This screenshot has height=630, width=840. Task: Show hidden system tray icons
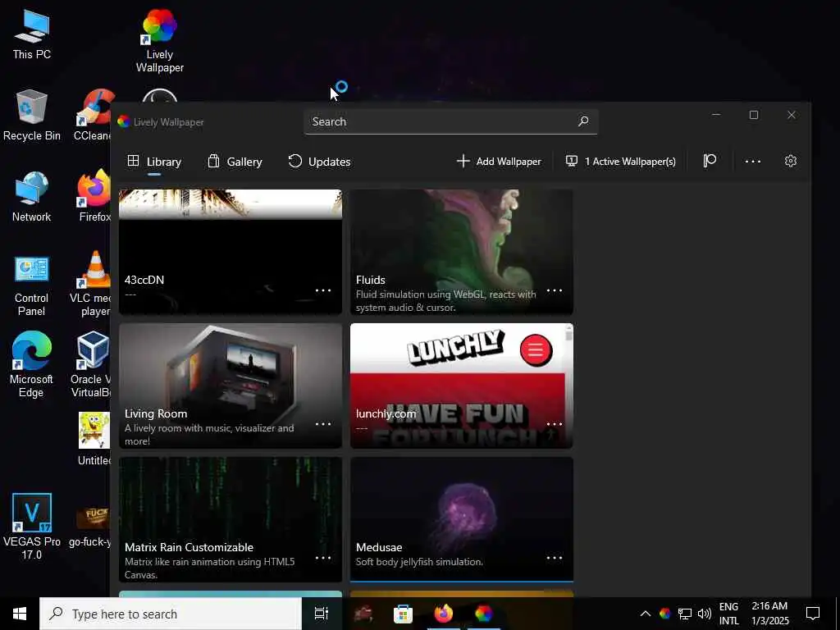coord(646,614)
